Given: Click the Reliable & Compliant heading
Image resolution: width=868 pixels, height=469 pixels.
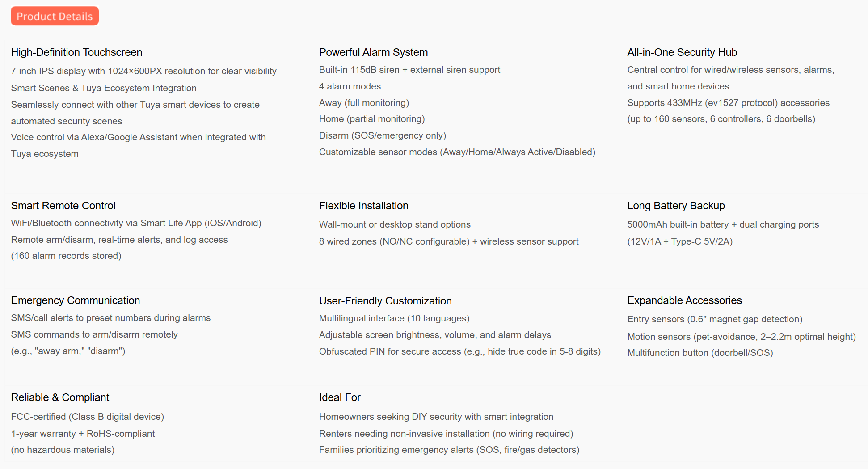Looking at the screenshot, I should [x=60, y=397].
